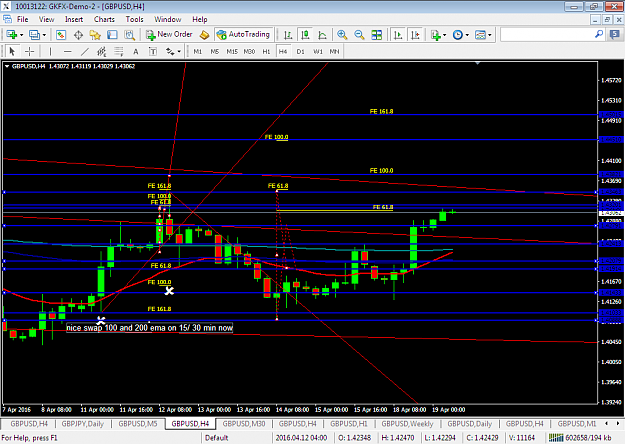Open the GBPUSD,M5 chart tab
Screen dimensions: 625x444
(x=138, y=424)
